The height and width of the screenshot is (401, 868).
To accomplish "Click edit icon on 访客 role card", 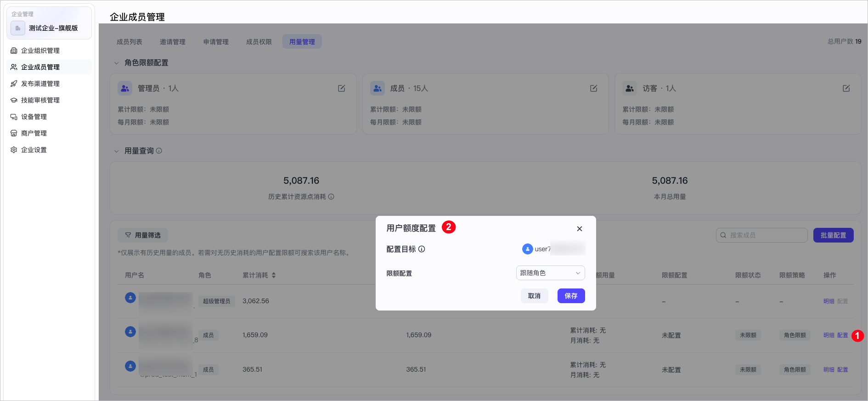I will (x=846, y=88).
